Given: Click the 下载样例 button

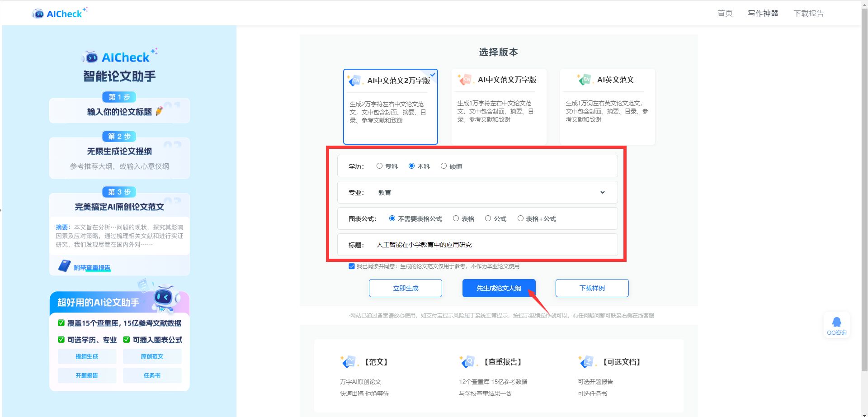Looking at the screenshot, I should 592,288.
